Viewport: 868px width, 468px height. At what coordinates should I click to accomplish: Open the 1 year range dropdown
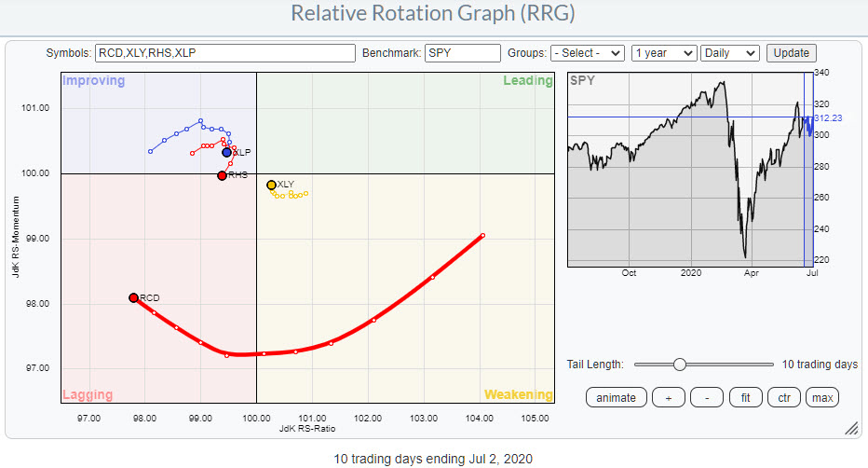pos(663,53)
